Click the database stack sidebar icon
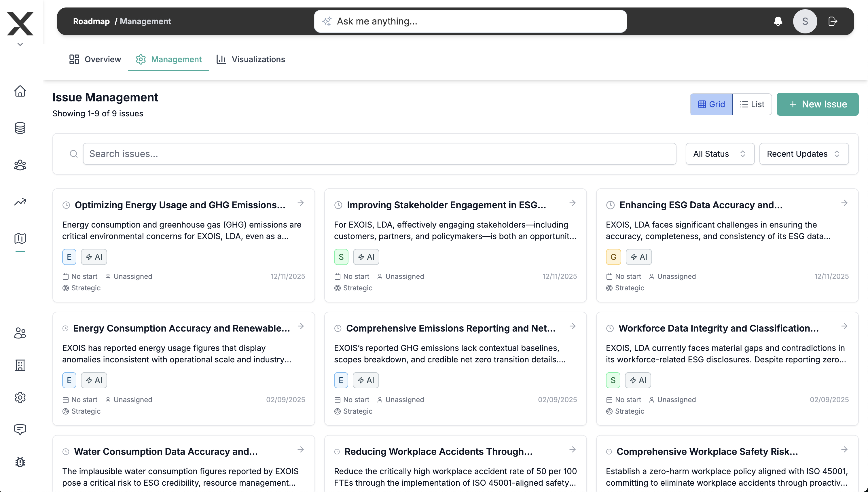The width and height of the screenshot is (868, 492). point(20,128)
